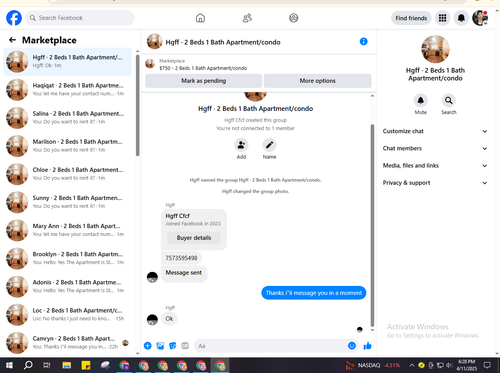This screenshot has width=500, height=373.
Task: Expand Media, files and links section
Action: click(435, 166)
